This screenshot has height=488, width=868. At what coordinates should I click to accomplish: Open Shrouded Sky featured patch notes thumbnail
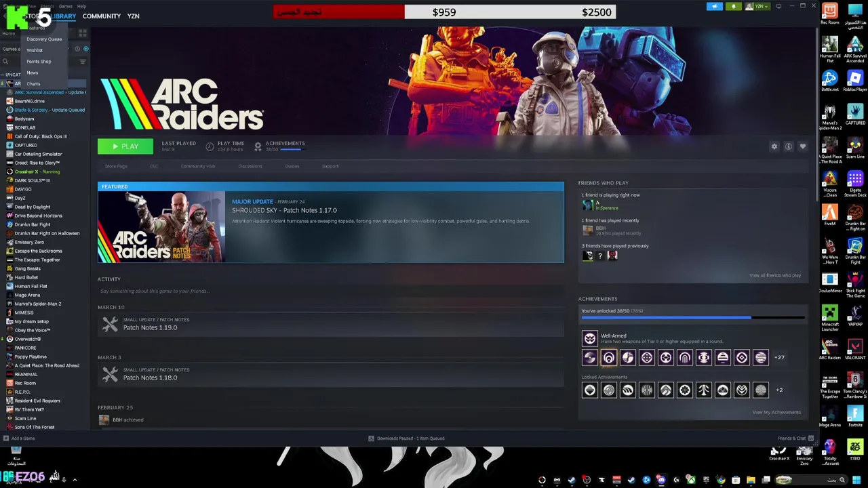point(161,226)
